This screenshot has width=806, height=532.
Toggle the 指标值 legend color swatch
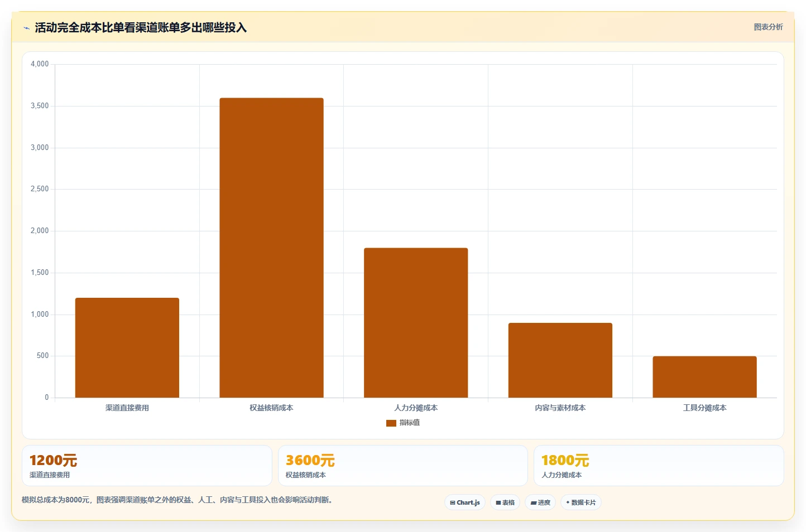[x=391, y=423]
